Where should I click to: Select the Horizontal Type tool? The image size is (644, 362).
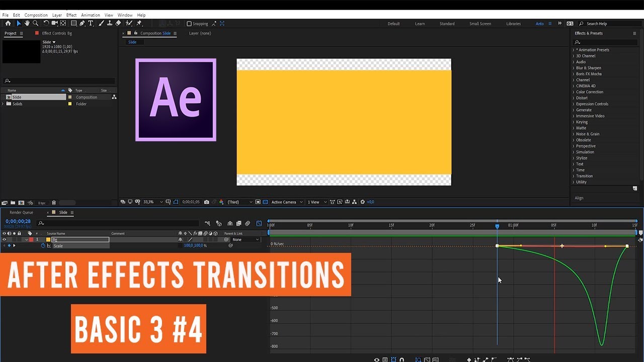point(91,23)
